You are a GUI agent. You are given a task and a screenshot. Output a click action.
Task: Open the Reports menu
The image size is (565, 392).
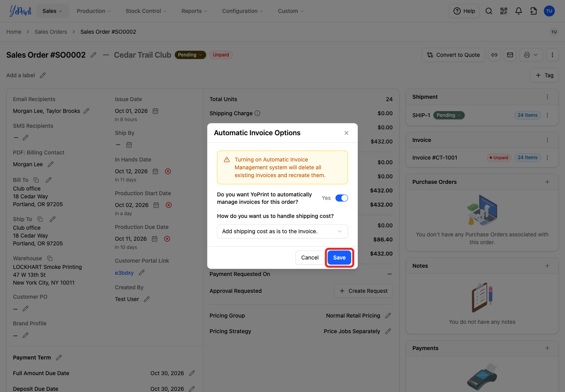point(194,11)
